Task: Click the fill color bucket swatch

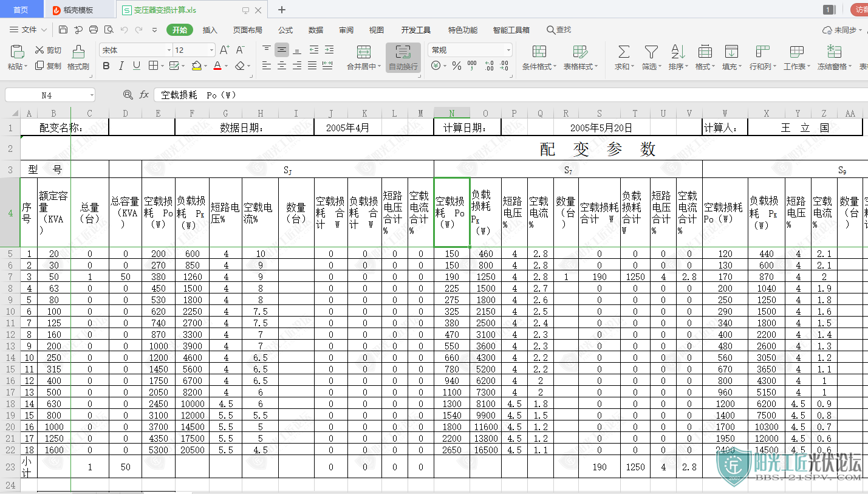Action: point(196,66)
